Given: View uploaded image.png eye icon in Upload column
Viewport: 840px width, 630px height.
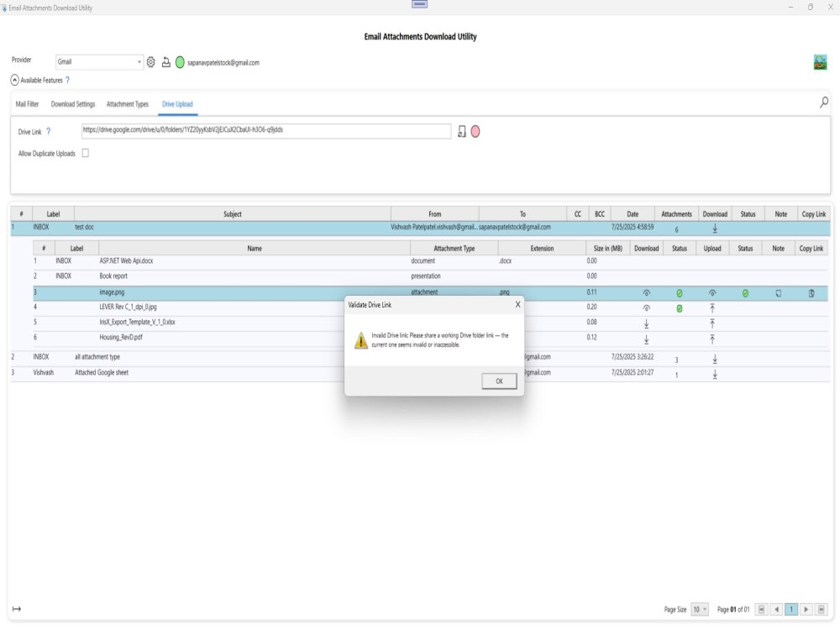Looking at the screenshot, I should click(712, 293).
